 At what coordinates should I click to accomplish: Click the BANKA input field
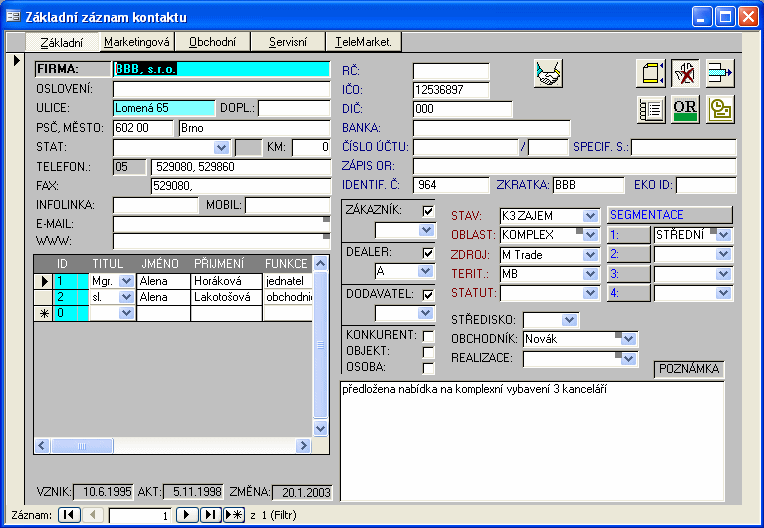pyautogui.click(x=491, y=128)
